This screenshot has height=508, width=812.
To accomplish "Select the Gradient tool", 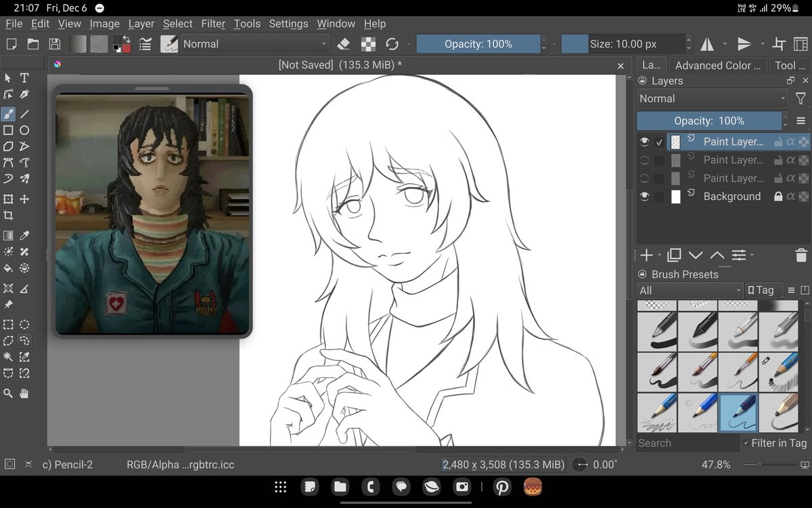I will (8, 236).
